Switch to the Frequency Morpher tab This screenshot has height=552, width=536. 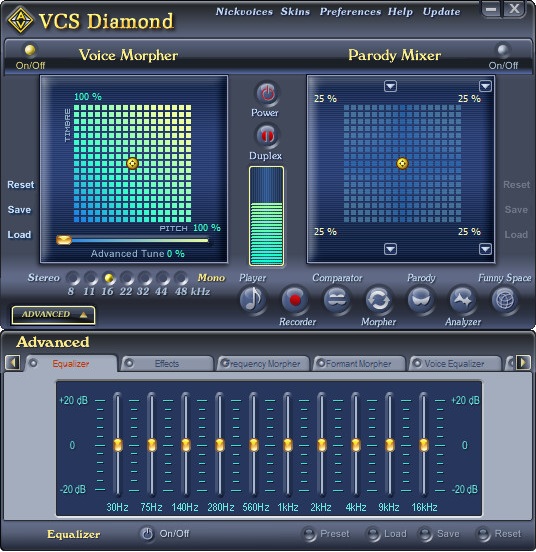tap(263, 364)
